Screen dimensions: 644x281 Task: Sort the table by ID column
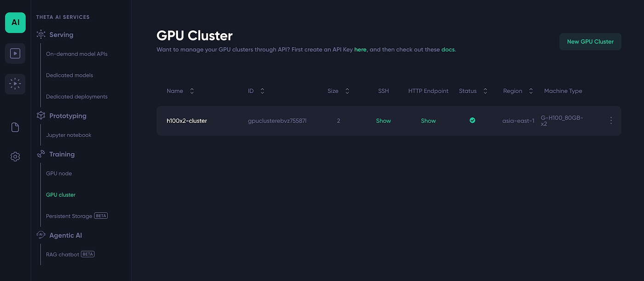pyautogui.click(x=262, y=91)
